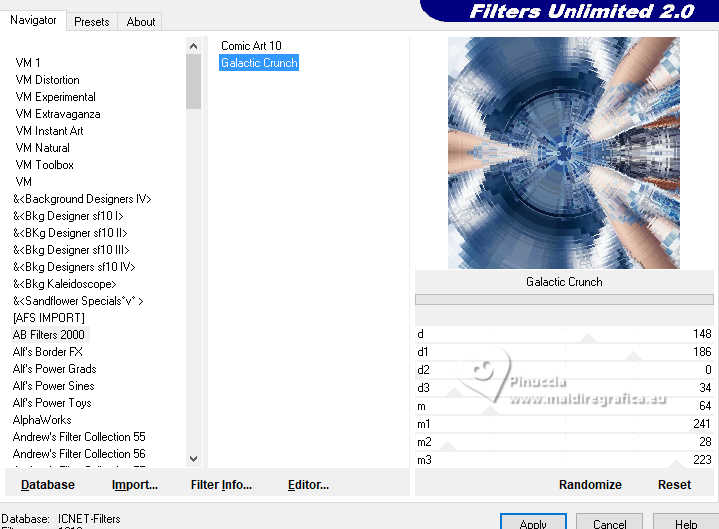Select &<Background Designers IV> category

pyautogui.click(x=82, y=198)
